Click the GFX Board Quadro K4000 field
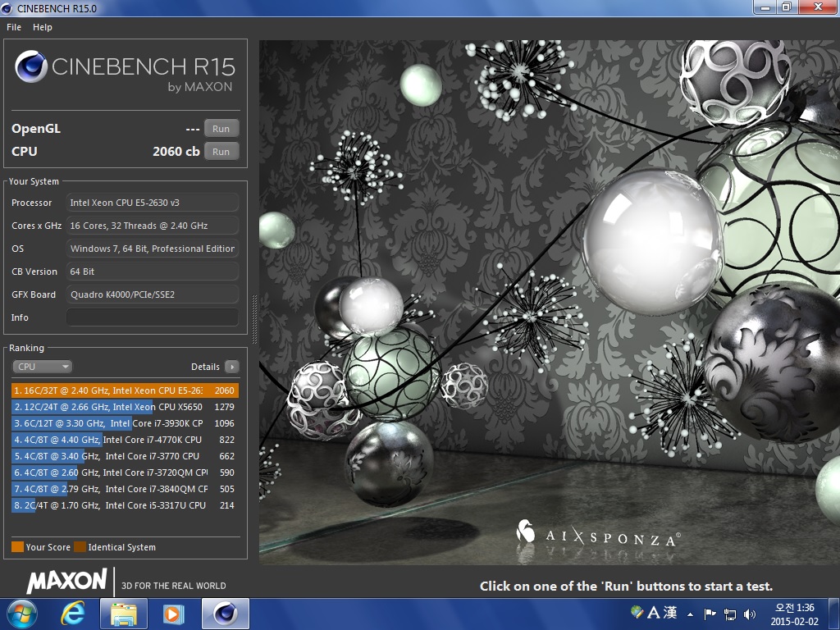 152,294
